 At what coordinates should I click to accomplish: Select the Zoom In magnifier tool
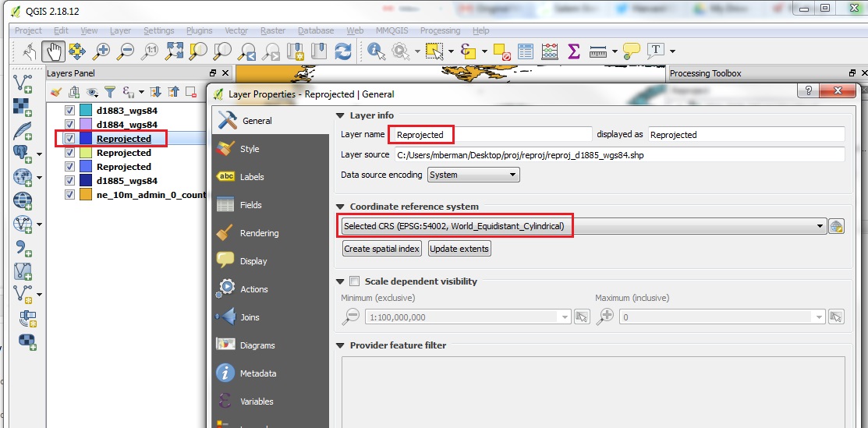click(x=101, y=51)
